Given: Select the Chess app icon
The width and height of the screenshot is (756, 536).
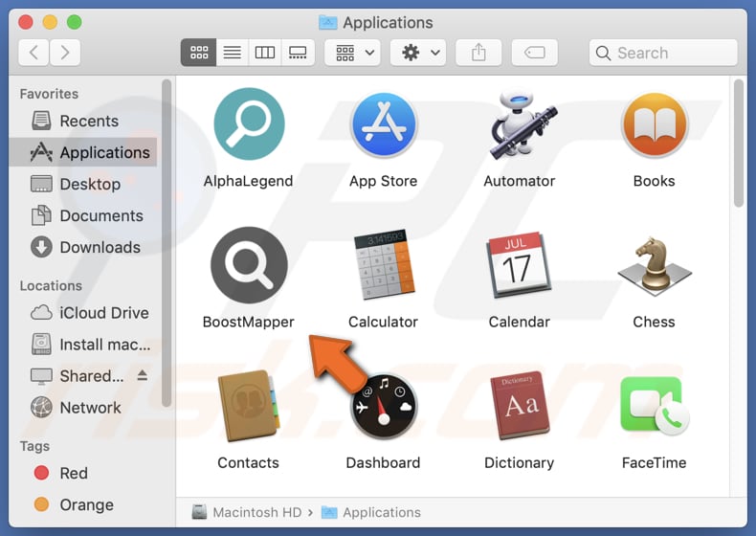Looking at the screenshot, I should [655, 266].
